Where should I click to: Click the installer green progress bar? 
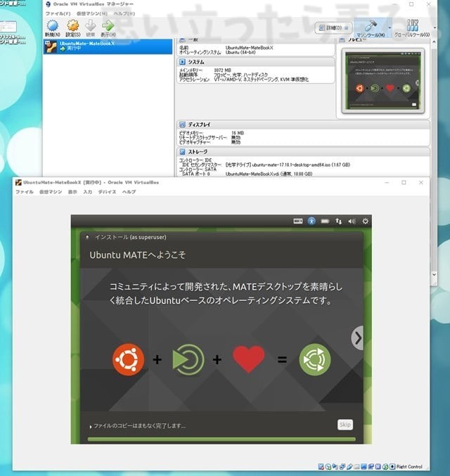tap(221, 439)
